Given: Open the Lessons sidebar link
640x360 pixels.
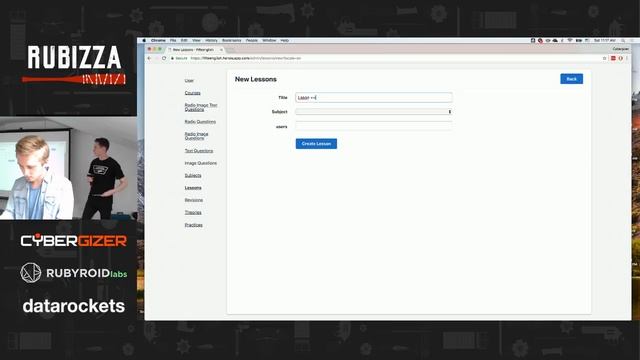Looking at the screenshot, I should [x=193, y=188].
